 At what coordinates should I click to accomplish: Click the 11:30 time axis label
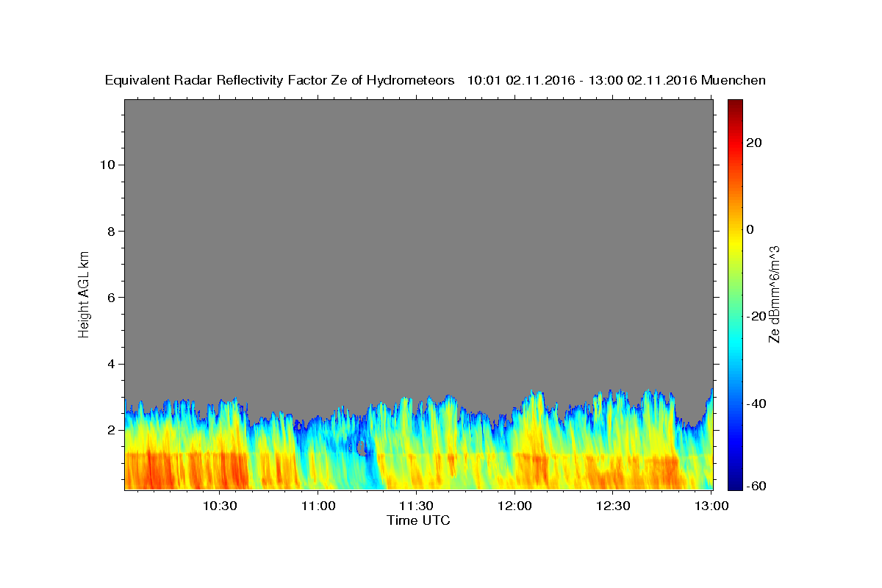coord(416,506)
